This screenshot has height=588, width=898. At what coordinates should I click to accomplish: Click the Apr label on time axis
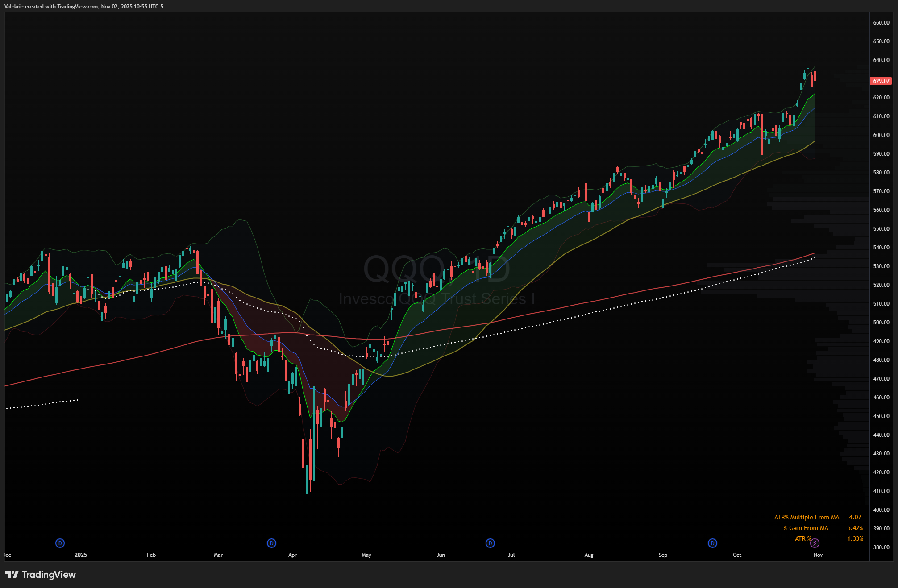pyautogui.click(x=292, y=555)
